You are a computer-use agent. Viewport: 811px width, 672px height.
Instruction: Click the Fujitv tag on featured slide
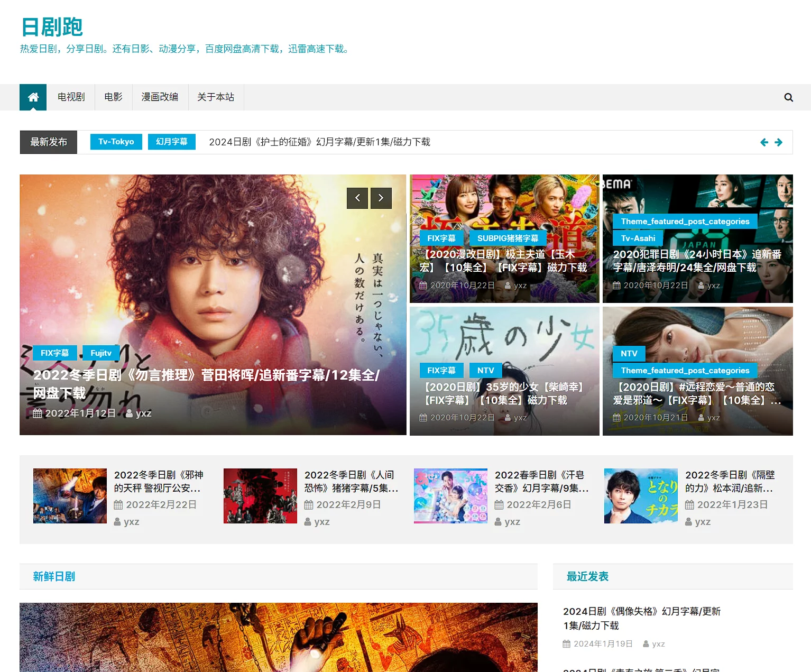click(x=101, y=353)
